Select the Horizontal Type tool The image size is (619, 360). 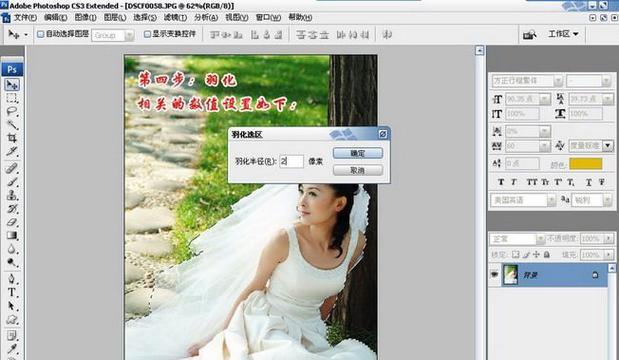[12, 292]
